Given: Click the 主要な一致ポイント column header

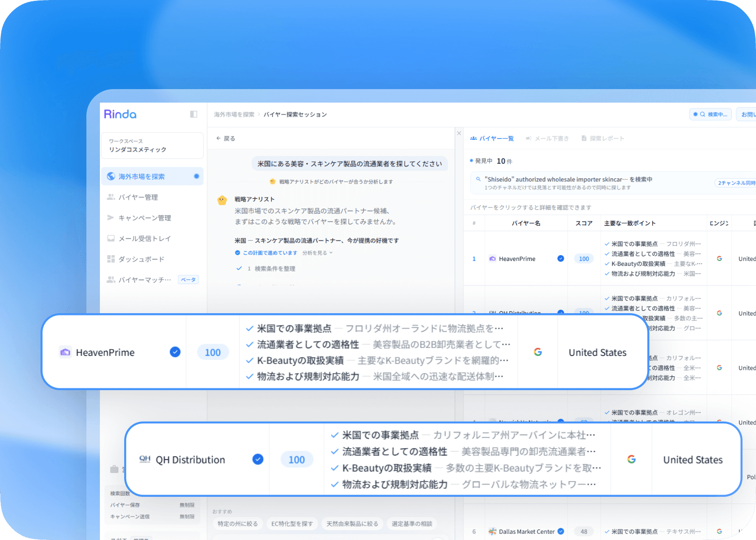Looking at the screenshot, I should [630, 223].
